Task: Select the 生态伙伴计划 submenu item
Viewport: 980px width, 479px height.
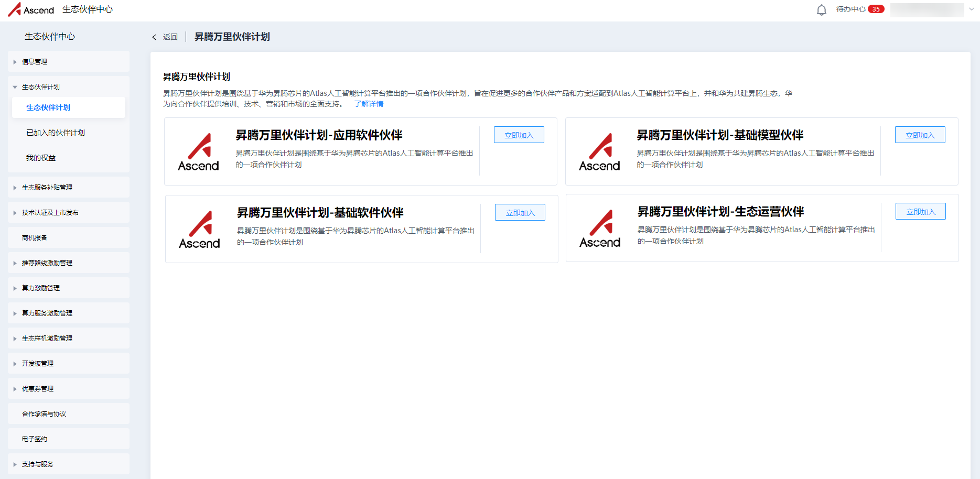Action: point(69,107)
